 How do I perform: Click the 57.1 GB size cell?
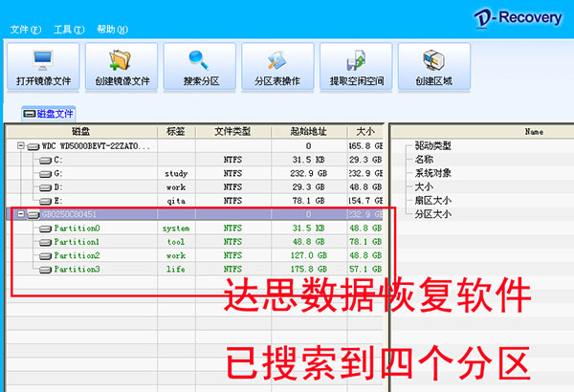(365, 270)
